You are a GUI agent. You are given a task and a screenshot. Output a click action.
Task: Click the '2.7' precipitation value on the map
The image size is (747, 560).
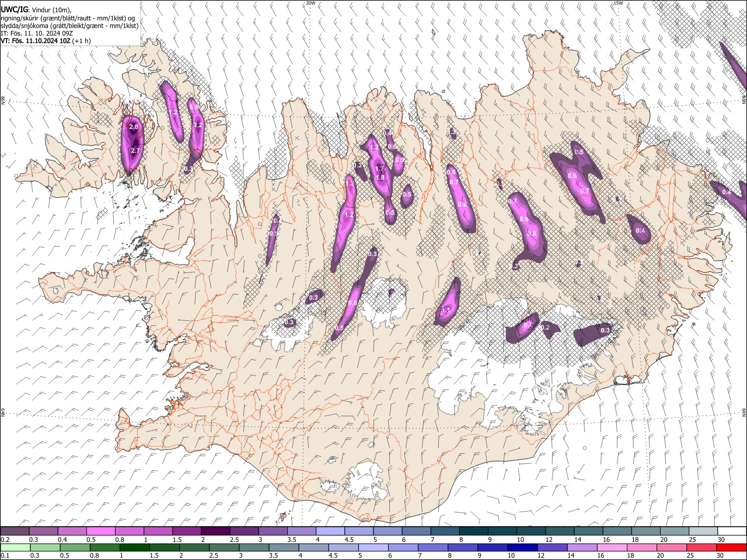click(135, 150)
